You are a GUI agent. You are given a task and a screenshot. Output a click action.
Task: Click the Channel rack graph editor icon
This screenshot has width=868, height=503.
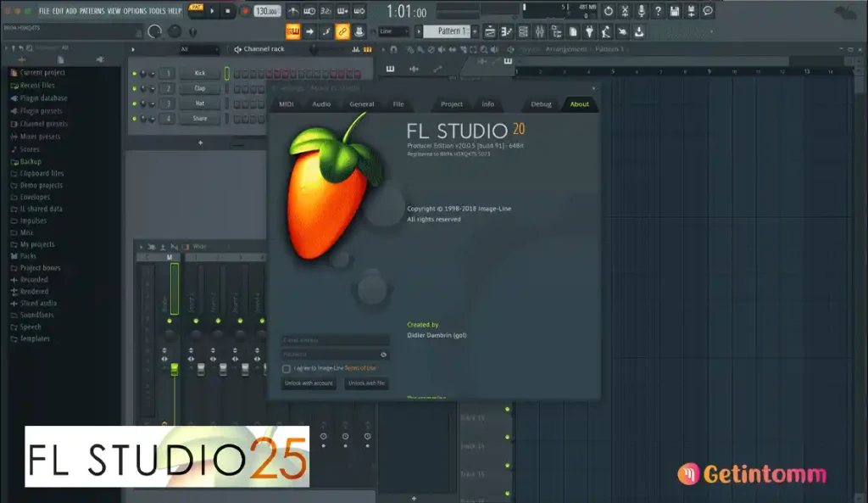356,49
